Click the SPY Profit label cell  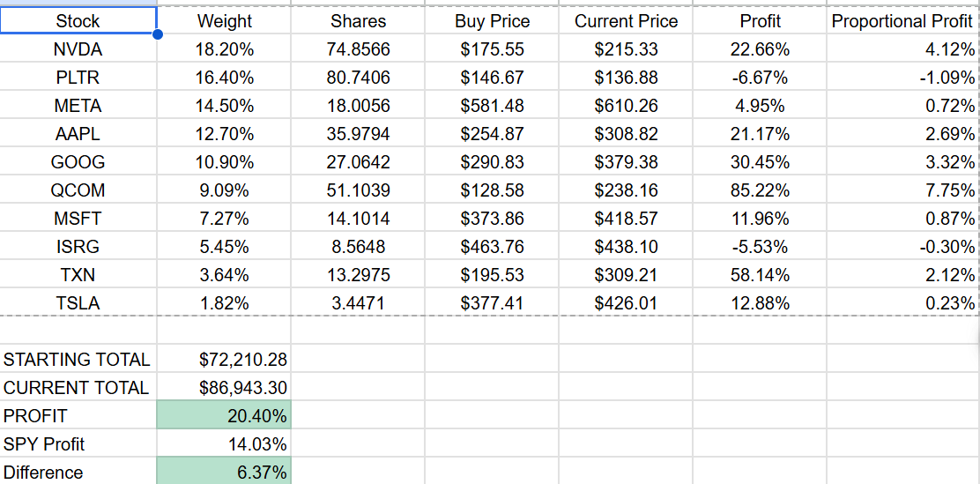pos(78,443)
